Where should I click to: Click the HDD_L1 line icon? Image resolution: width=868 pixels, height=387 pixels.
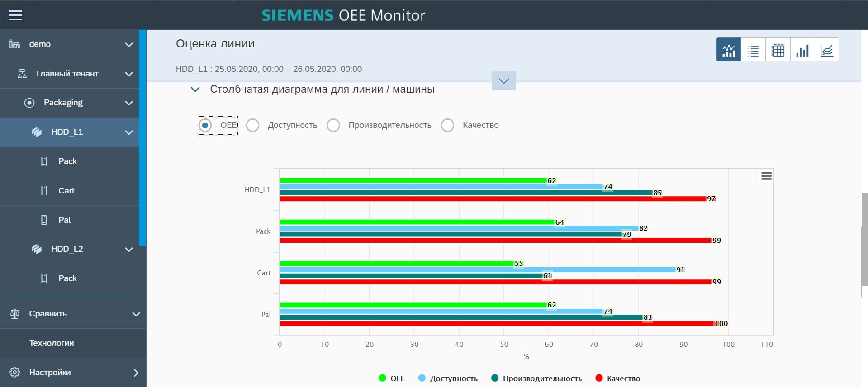point(37,132)
